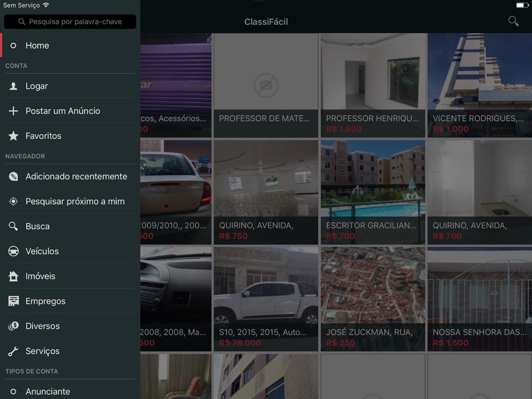Click the Anunciante circle icon
Screen dimensions: 532x399
[13, 392]
